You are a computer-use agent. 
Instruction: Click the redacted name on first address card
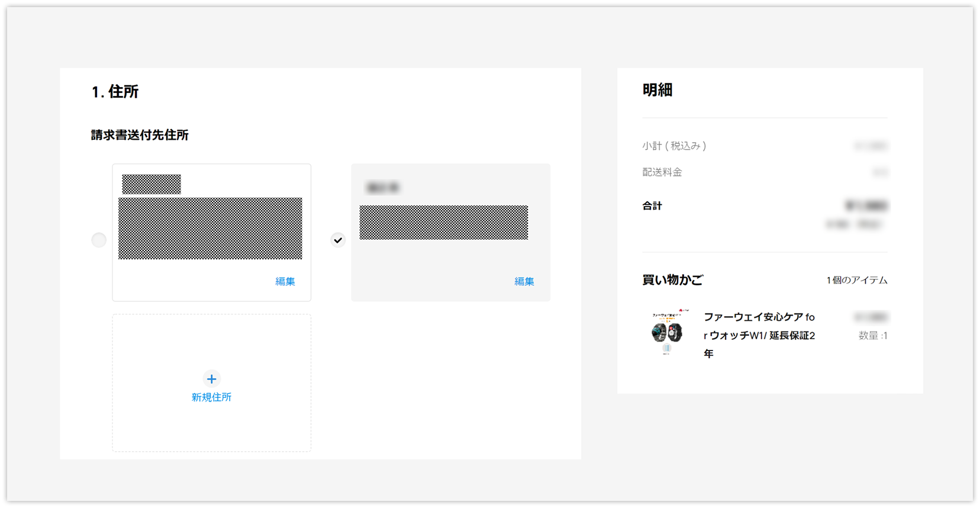tap(151, 184)
